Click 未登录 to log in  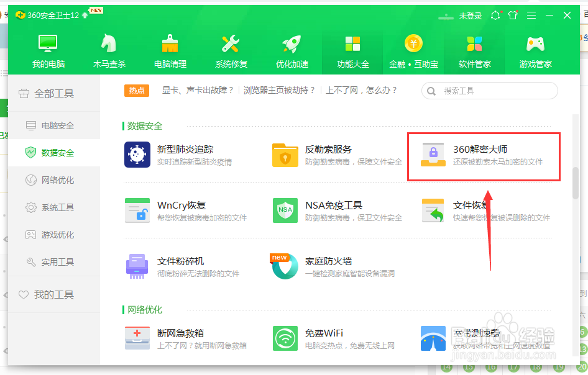471,16
